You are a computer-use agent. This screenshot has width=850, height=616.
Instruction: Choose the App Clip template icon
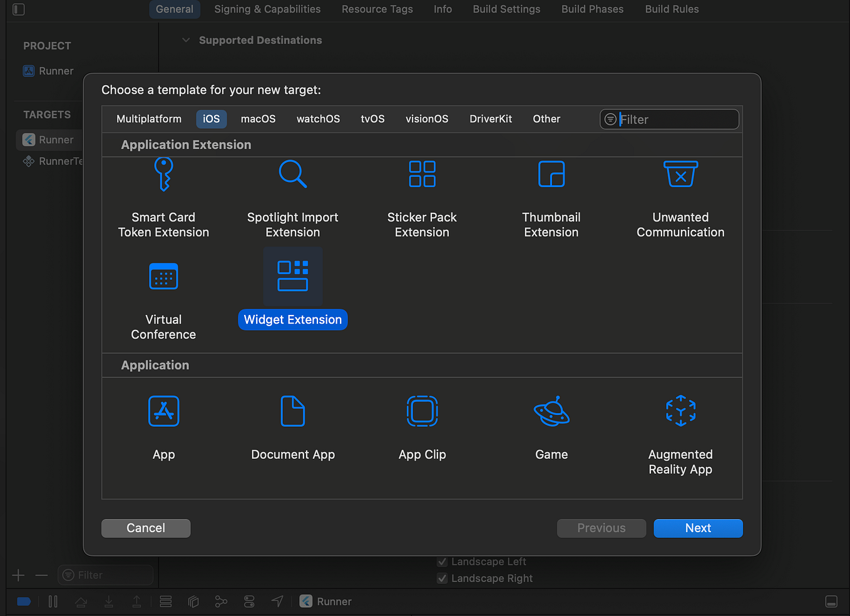point(422,411)
